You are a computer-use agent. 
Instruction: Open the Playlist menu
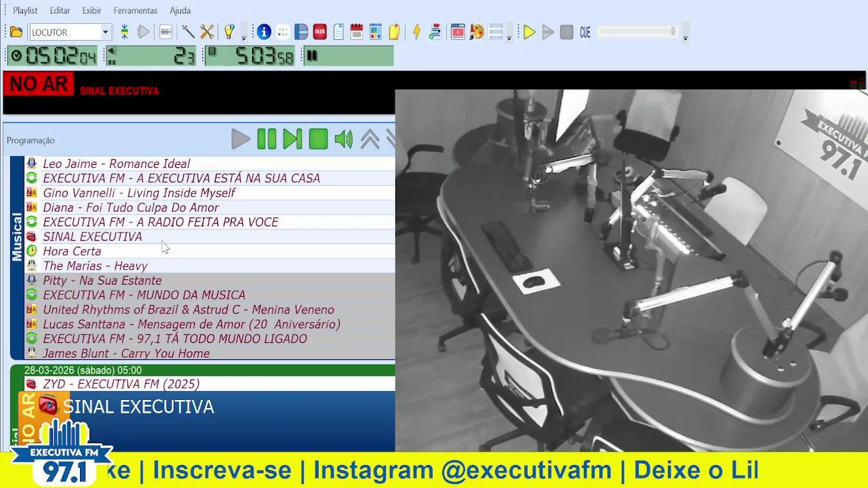(25, 10)
